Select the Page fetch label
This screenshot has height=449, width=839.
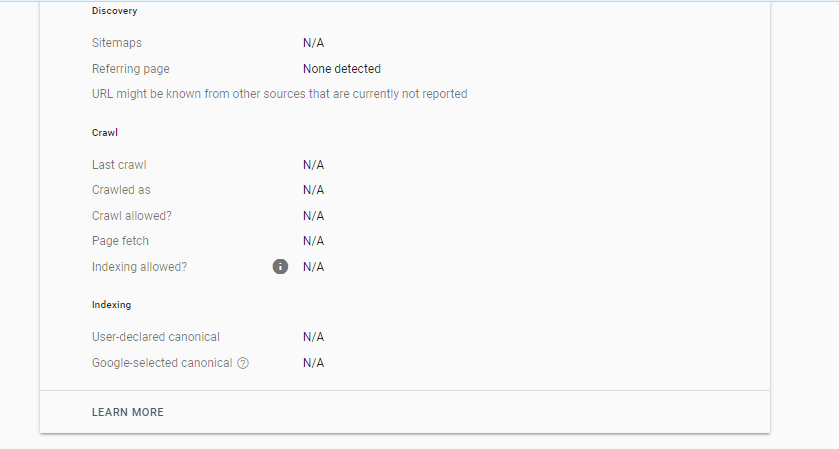[x=120, y=241]
